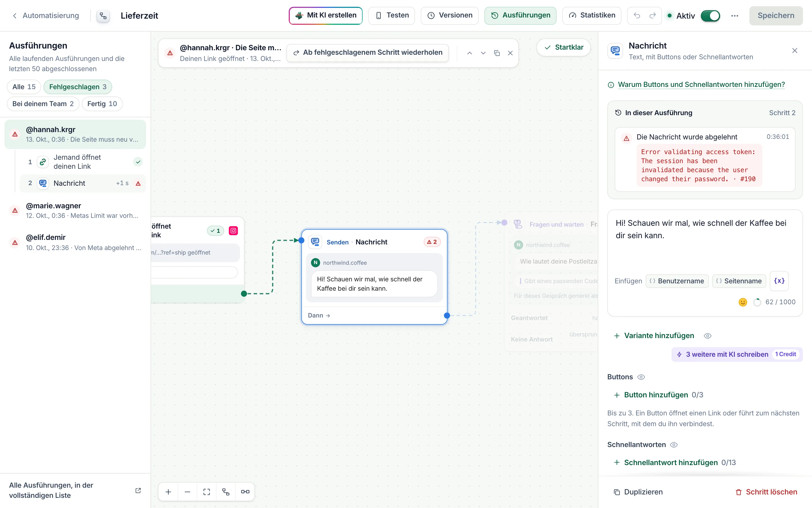Filter executions by Bei deinem Team 2

(43, 104)
